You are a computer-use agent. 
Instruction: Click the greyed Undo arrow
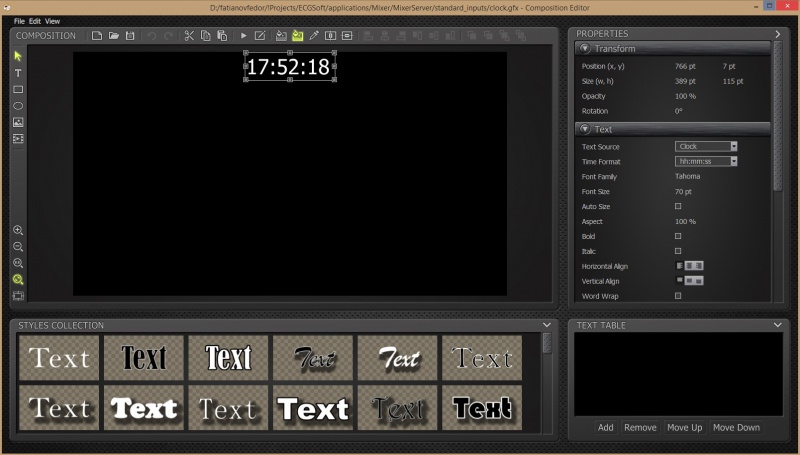point(152,36)
